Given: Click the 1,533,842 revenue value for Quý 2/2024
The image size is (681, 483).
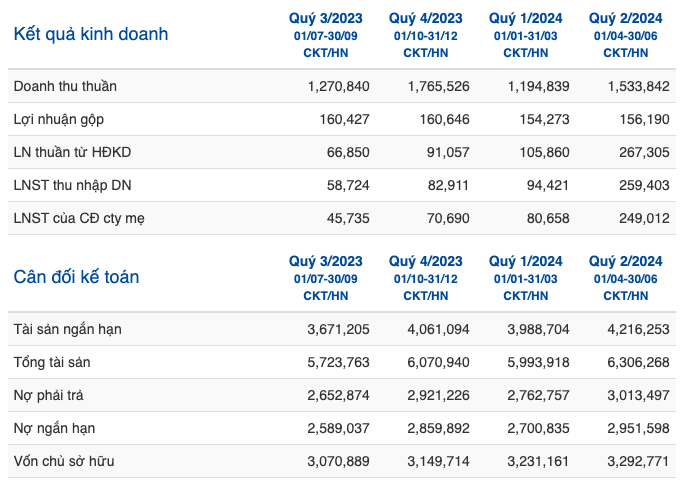Looking at the screenshot, I should tap(638, 86).
